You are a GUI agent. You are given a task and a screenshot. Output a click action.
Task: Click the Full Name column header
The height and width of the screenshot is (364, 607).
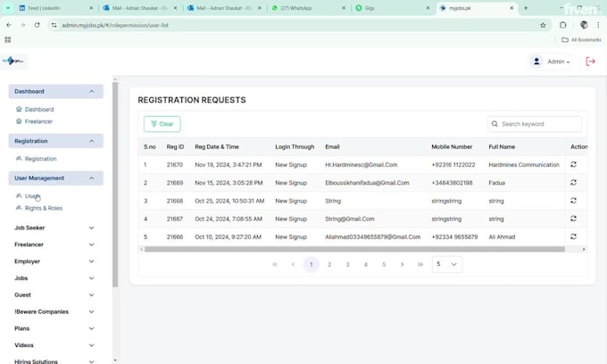502,147
